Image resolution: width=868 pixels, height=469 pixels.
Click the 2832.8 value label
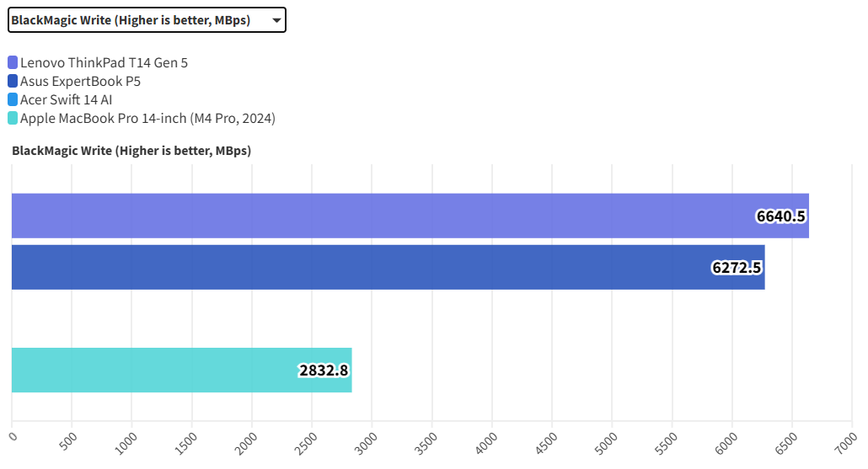[x=324, y=370]
